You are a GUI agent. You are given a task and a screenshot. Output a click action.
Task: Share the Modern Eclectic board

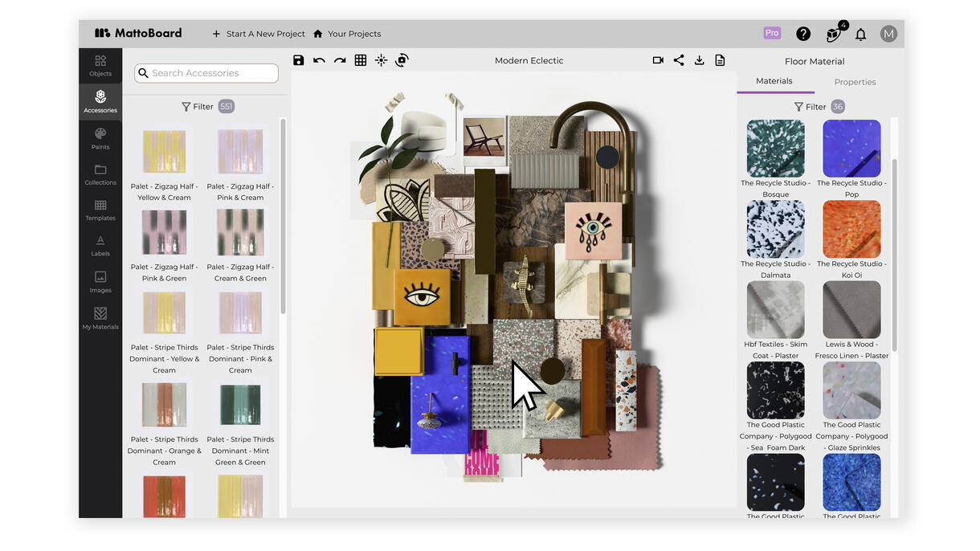[679, 60]
